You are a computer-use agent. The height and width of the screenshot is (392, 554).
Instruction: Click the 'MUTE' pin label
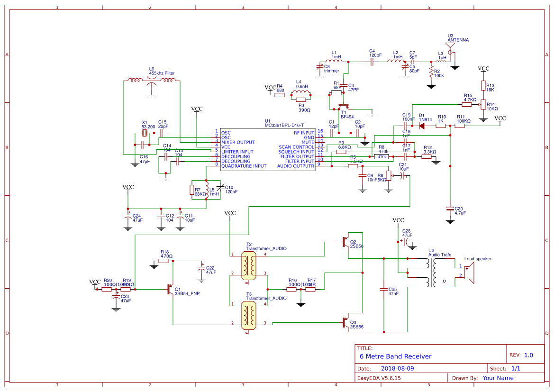click(308, 143)
